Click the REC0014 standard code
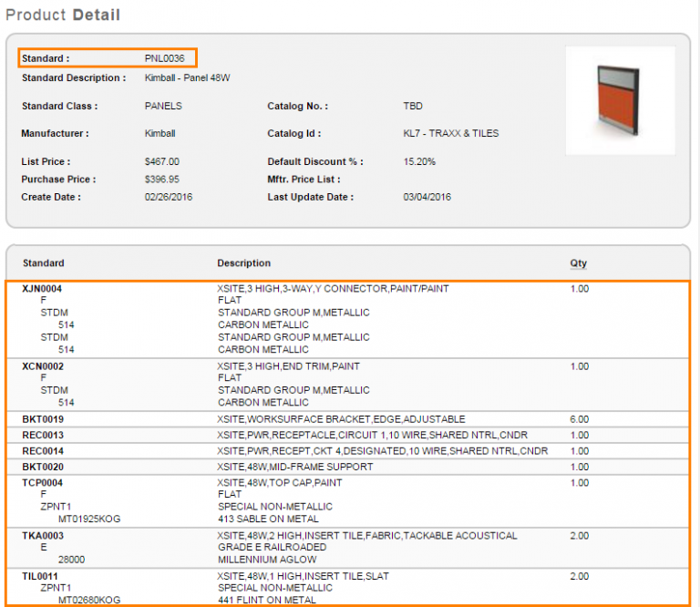The height and width of the screenshot is (607, 700). [x=43, y=451]
